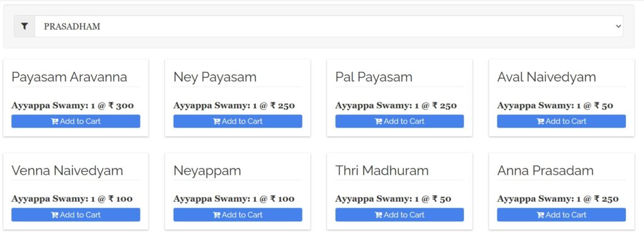Add Neyappam to cart
Screen dimensions: 644x244
(238, 215)
